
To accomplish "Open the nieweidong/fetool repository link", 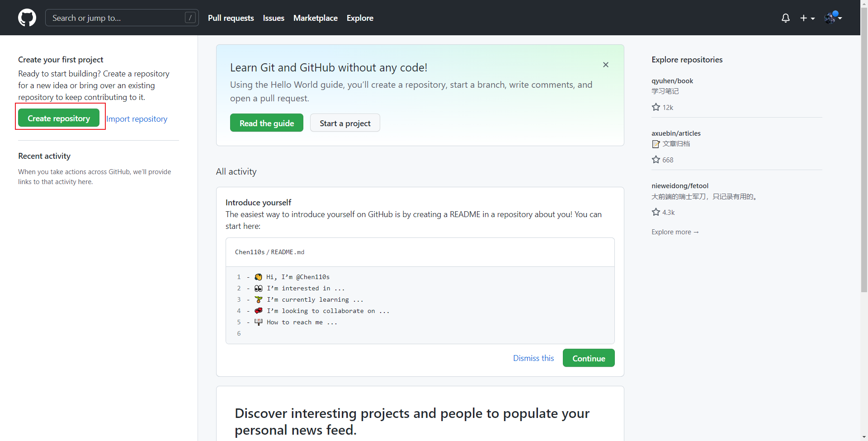I will tap(680, 186).
